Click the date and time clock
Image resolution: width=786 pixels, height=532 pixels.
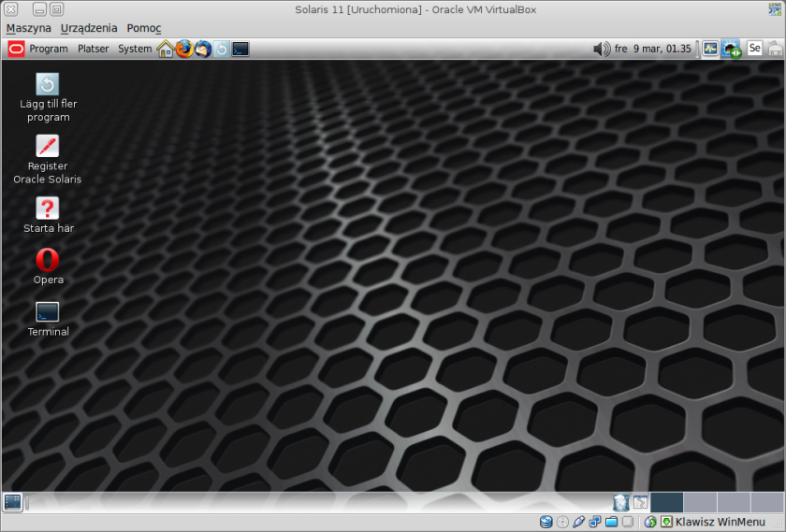[x=653, y=49]
